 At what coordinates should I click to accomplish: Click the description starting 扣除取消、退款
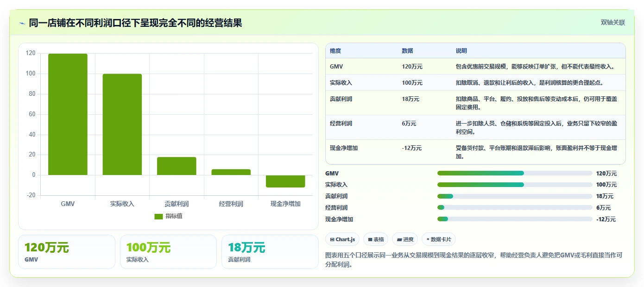(x=530, y=83)
